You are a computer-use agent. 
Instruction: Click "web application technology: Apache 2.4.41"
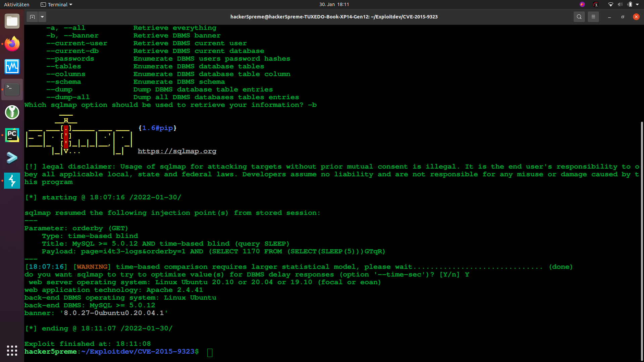(x=114, y=290)
